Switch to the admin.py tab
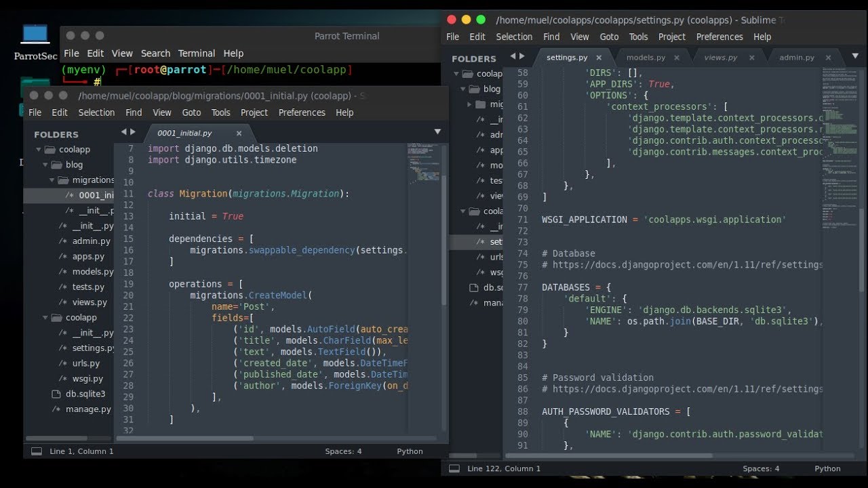Screen dimensions: 868x488 [797, 58]
